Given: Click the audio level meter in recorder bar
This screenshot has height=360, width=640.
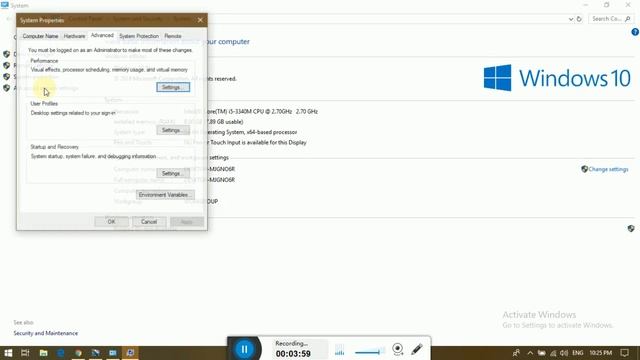Looking at the screenshot, I should pos(340,350).
